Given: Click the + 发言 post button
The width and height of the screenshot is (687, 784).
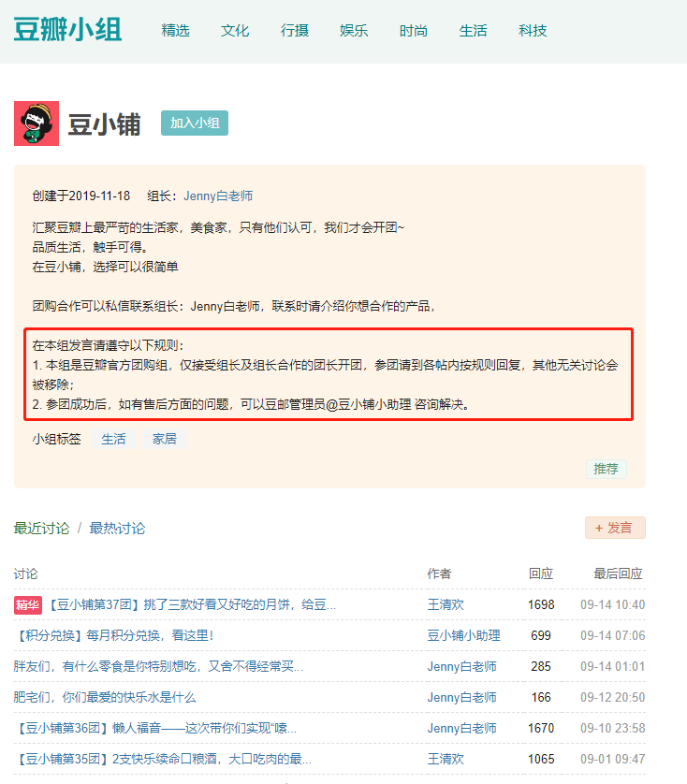Looking at the screenshot, I should point(615,528).
